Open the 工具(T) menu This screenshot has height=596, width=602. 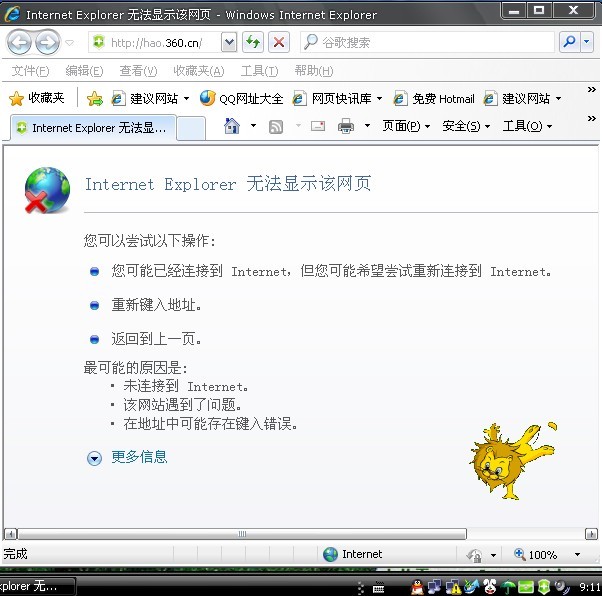[x=259, y=71]
